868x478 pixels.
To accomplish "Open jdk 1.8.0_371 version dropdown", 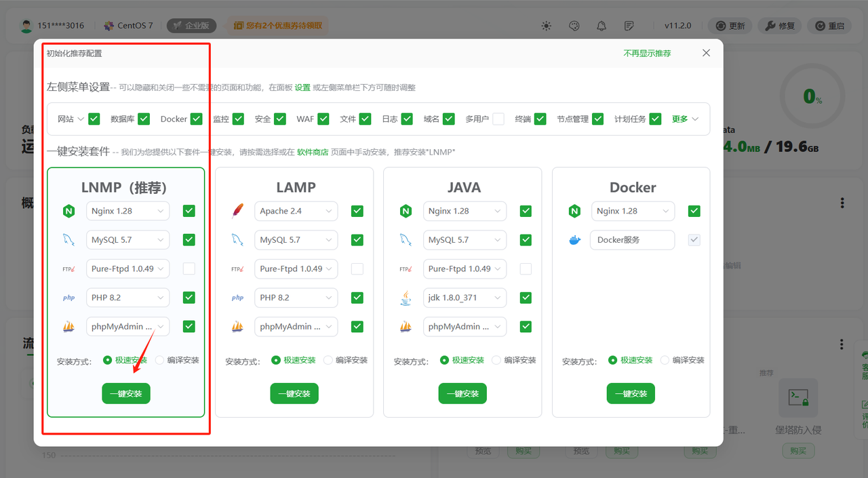I will 465,298.
